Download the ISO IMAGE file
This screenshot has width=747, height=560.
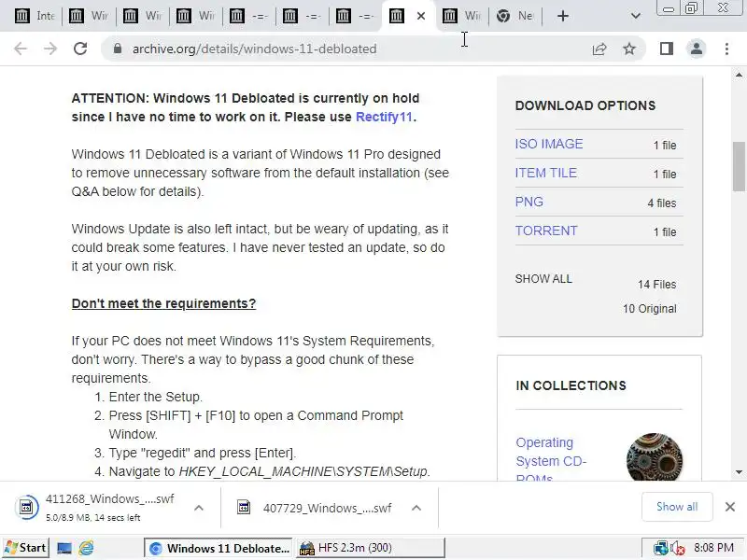[x=549, y=144]
